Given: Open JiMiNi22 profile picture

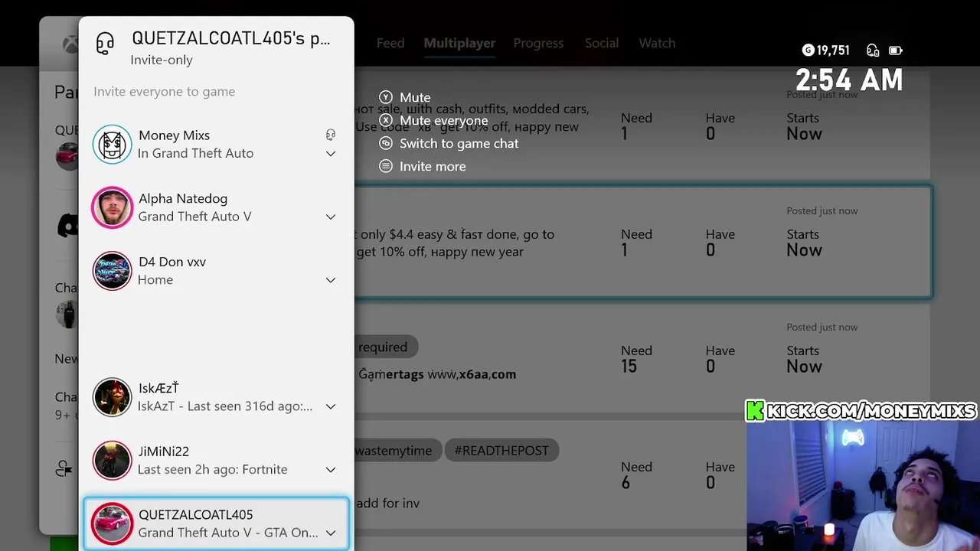Looking at the screenshot, I should [x=112, y=461].
